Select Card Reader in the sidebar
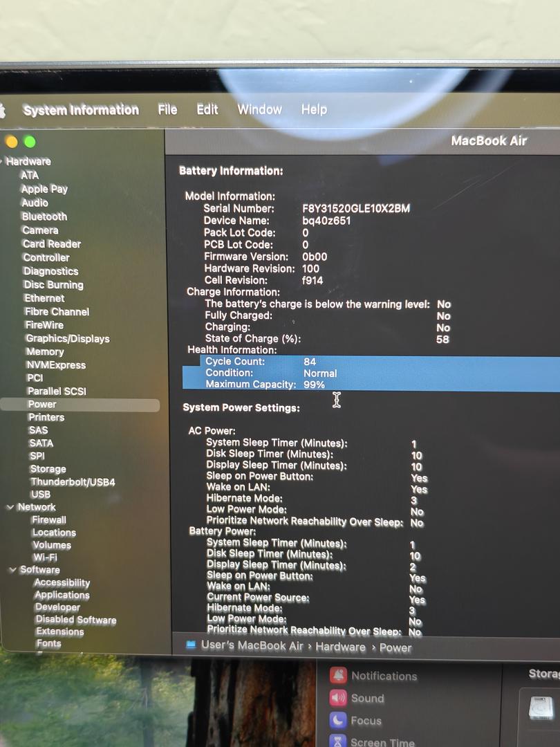Image resolution: width=560 pixels, height=747 pixels. tap(52, 244)
